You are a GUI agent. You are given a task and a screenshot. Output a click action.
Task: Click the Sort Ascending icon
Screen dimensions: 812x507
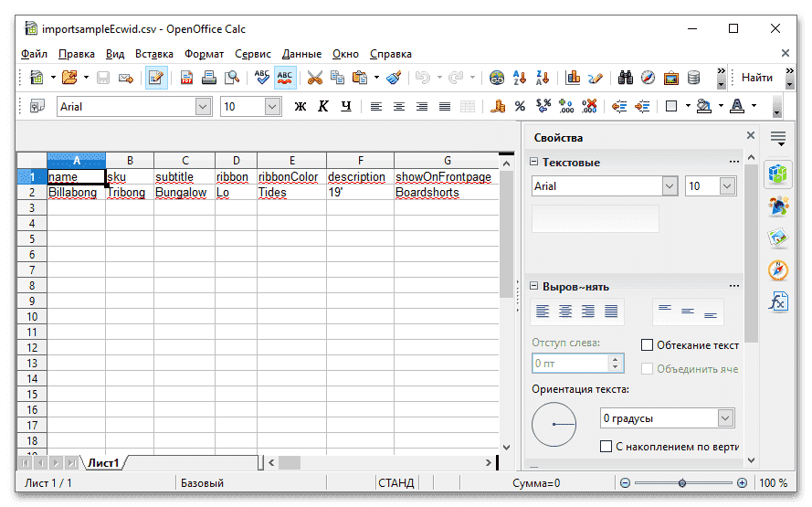[520, 78]
